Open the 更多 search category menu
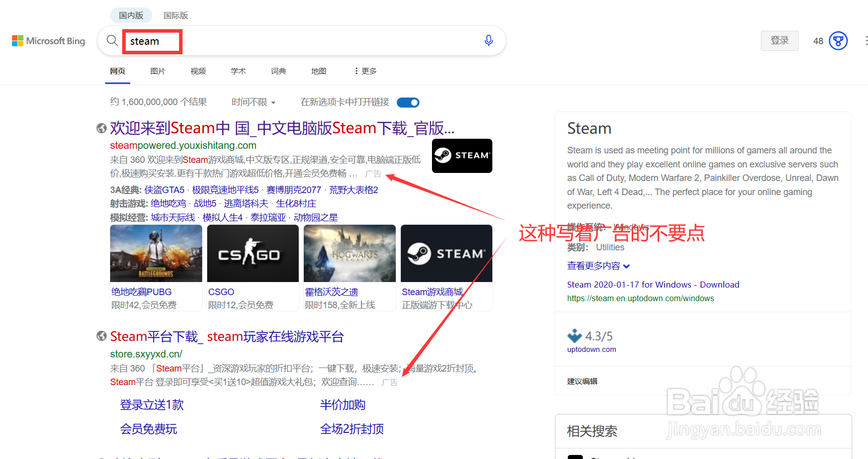The width and height of the screenshot is (868, 459). click(366, 71)
